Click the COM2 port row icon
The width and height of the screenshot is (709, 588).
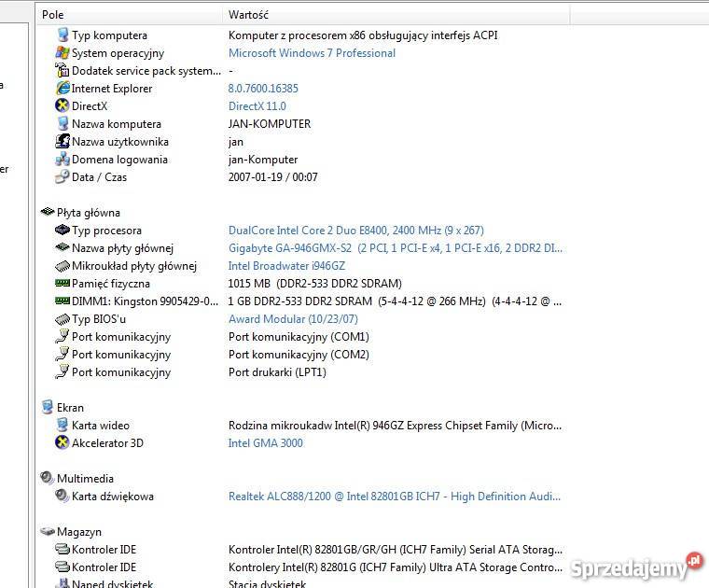(x=63, y=354)
